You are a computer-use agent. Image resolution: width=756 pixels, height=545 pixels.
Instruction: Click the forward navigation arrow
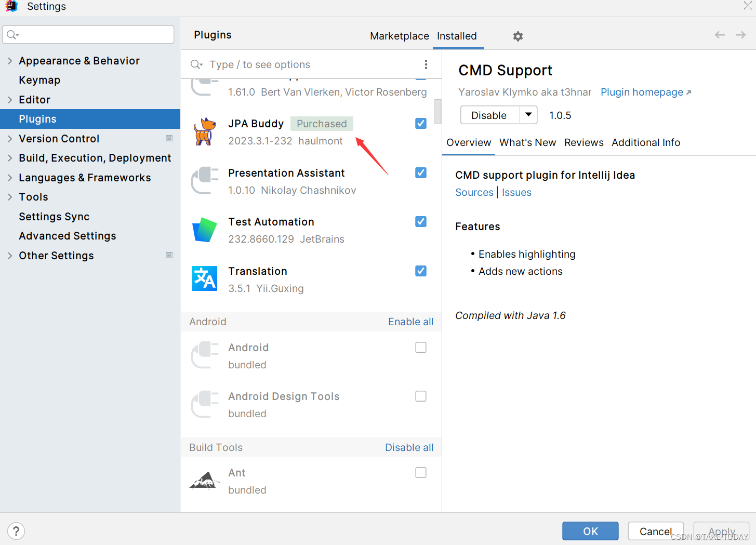click(x=741, y=35)
